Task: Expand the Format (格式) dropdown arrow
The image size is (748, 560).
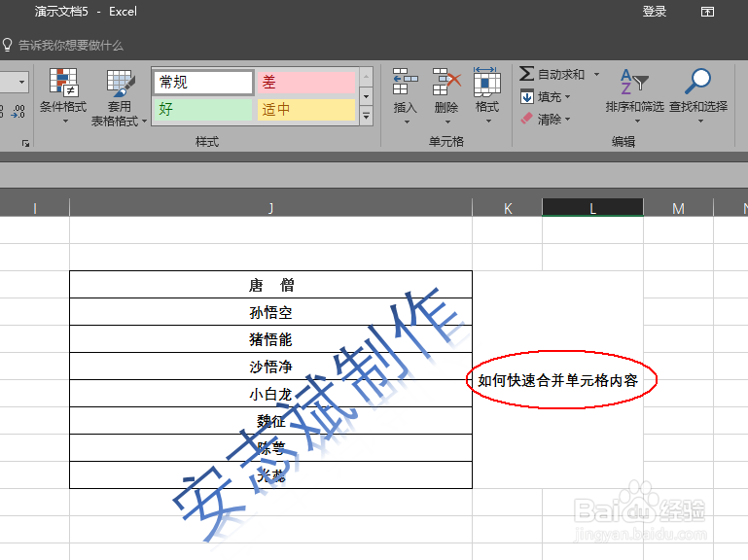Action: [488, 122]
